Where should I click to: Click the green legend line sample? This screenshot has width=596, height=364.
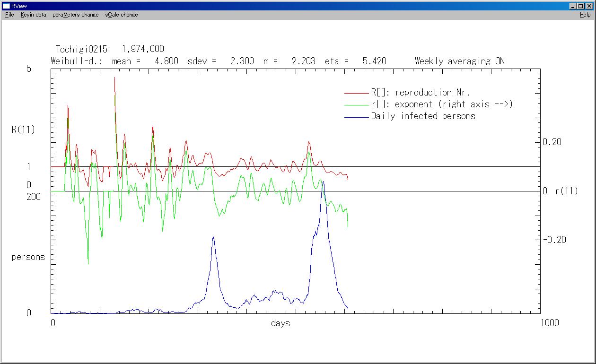click(x=356, y=105)
